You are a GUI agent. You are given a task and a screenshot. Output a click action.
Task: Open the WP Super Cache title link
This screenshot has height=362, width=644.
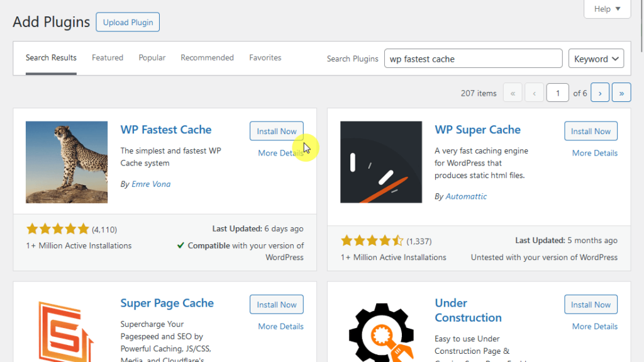(x=478, y=130)
